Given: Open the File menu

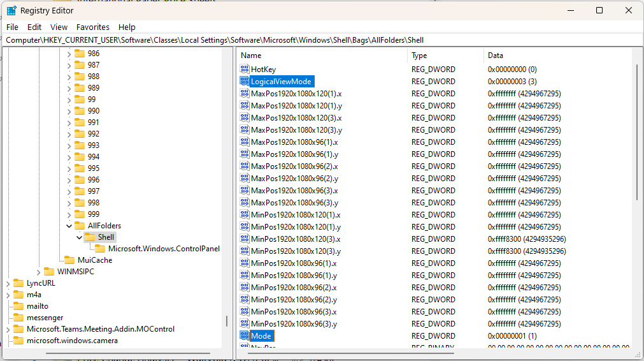Looking at the screenshot, I should tap(12, 27).
